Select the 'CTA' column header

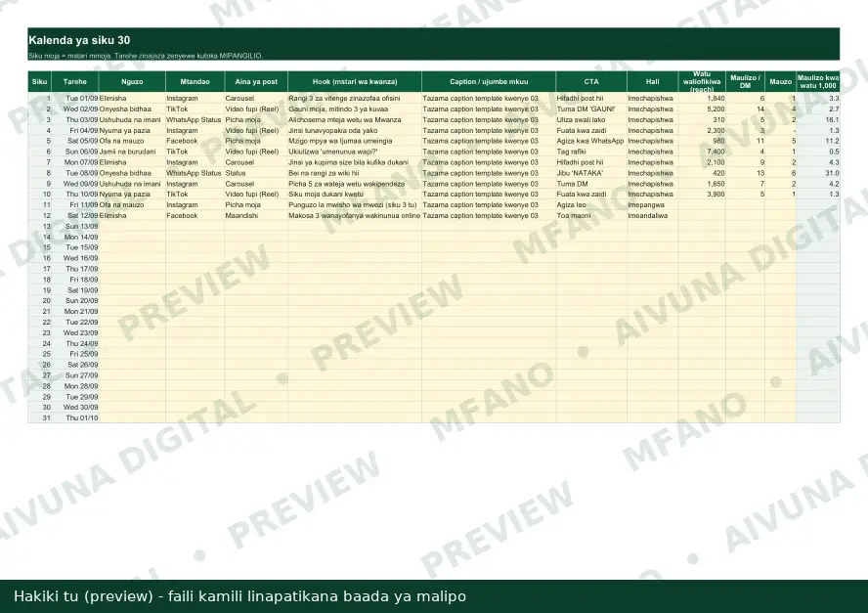coord(591,81)
